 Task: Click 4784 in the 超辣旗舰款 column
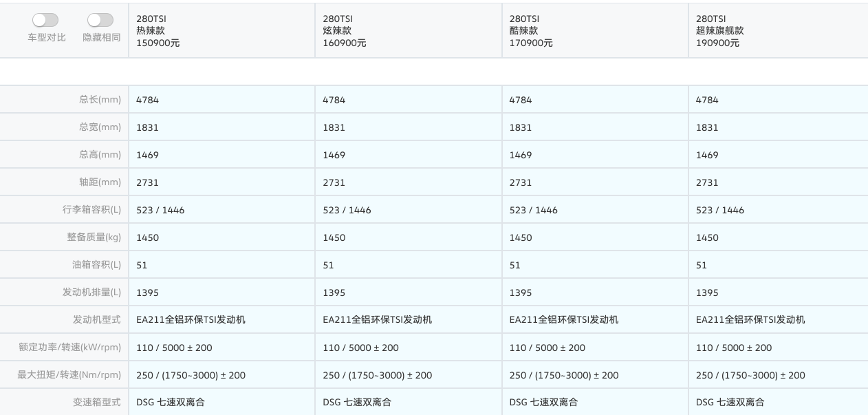pos(707,100)
